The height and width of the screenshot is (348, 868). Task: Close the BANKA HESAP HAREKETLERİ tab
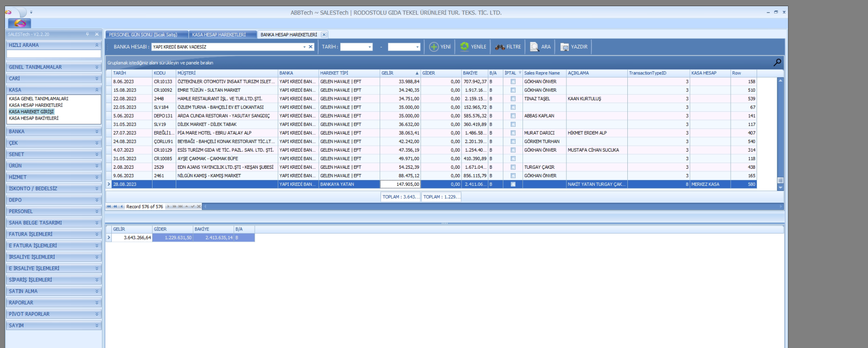pyautogui.click(x=324, y=35)
